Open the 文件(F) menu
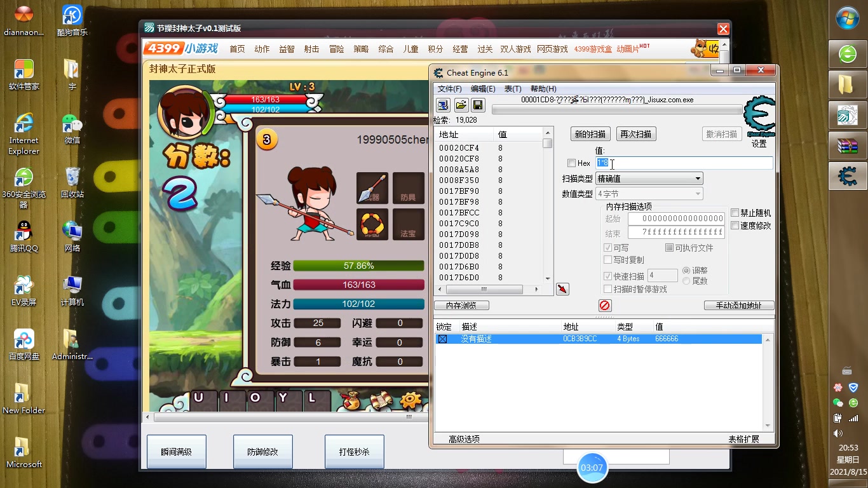The height and width of the screenshot is (488, 868). tap(450, 89)
